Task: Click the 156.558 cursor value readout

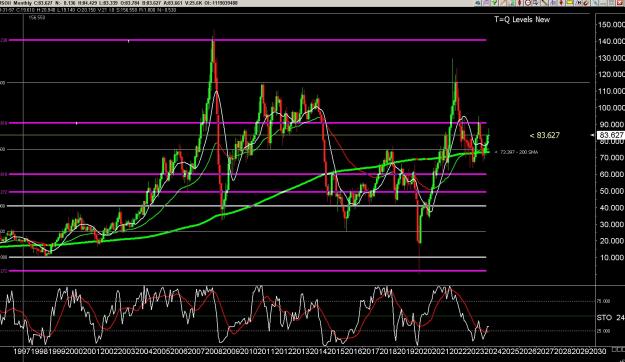Action: point(37,18)
